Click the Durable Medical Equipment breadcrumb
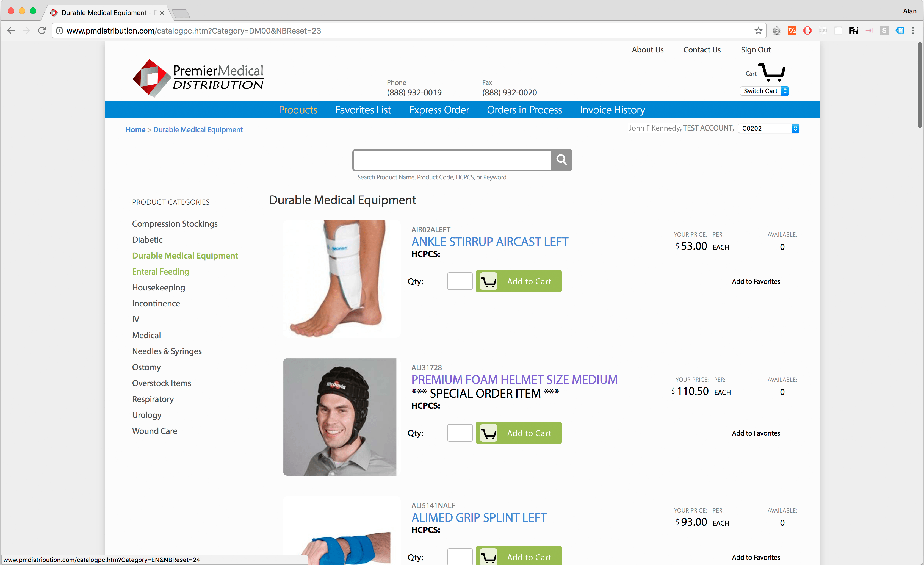This screenshot has height=565, width=924. tap(198, 130)
